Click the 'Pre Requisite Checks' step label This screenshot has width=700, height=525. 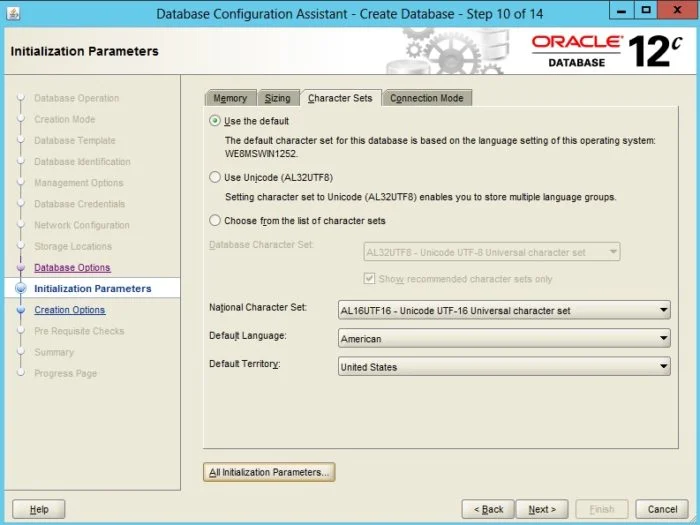click(x=79, y=331)
